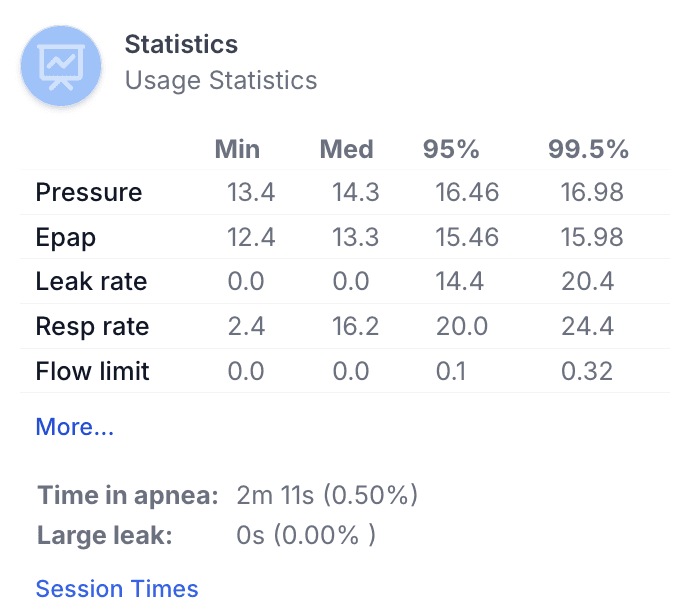Click the Usage Statistics subtitle
The height and width of the screenshot is (616, 692).
(221, 81)
